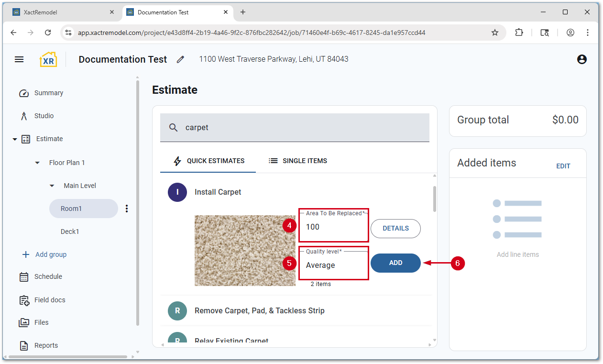Collapse the Main Level node
603x364 pixels.
click(x=52, y=186)
